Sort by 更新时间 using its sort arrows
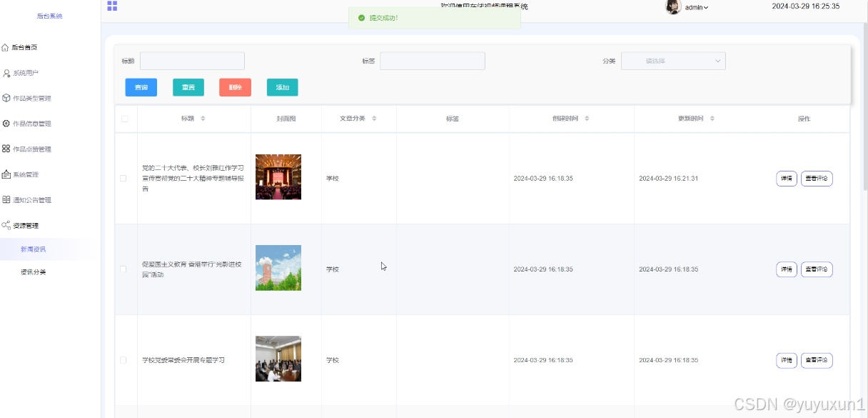This screenshot has height=418, width=868. tap(712, 119)
